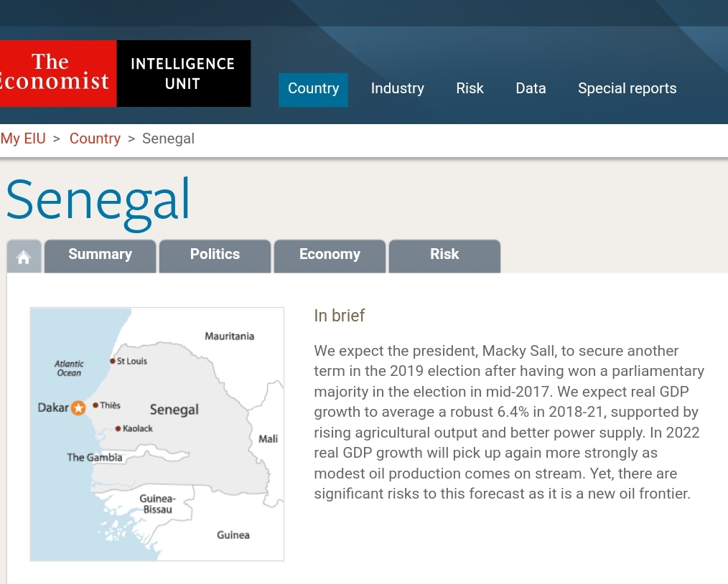
Task: Click the Senegal label on the map
Action: click(x=174, y=410)
